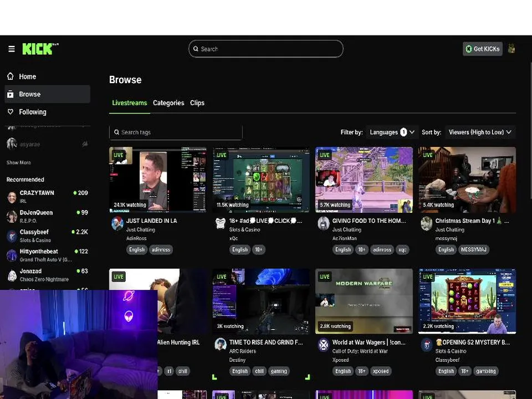Select Browse in sidebar
Screen dimensions: 532x399
coord(48,94)
